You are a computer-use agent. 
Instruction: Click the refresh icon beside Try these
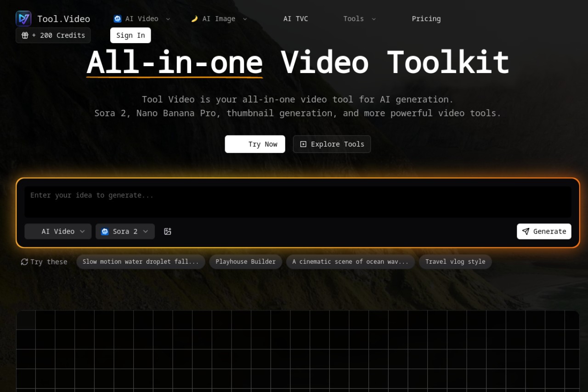coord(24,262)
